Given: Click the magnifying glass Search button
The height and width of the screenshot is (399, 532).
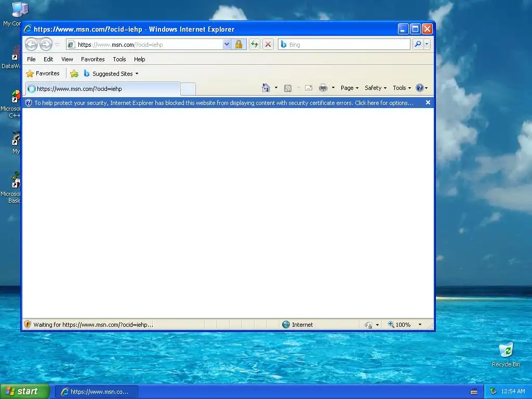Looking at the screenshot, I should (x=418, y=44).
